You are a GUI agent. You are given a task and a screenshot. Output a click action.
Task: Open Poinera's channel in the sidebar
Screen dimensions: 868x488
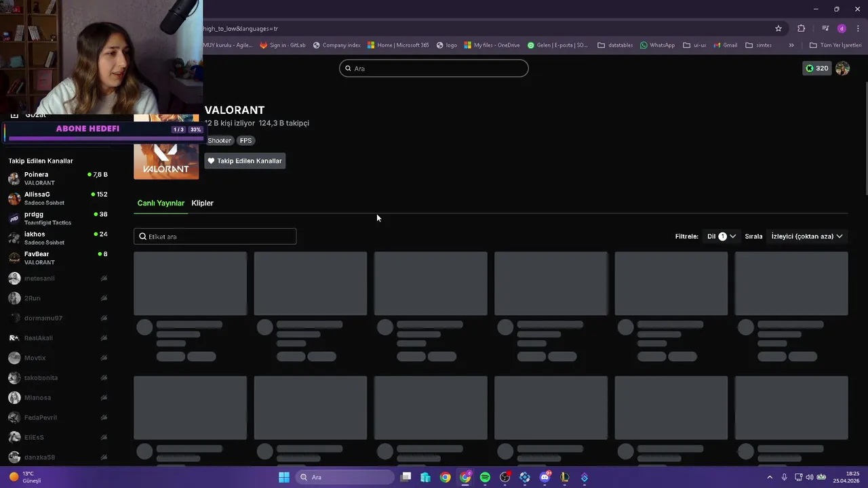(58, 178)
